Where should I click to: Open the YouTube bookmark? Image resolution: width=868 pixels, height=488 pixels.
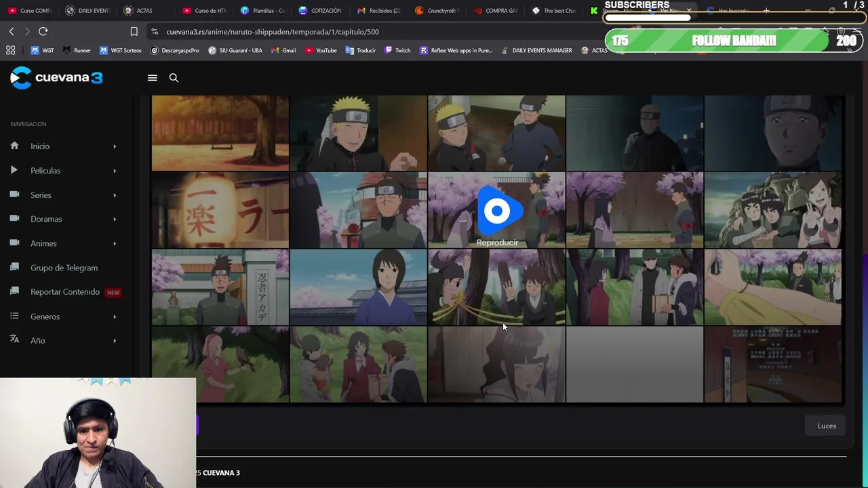[x=321, y=50]
